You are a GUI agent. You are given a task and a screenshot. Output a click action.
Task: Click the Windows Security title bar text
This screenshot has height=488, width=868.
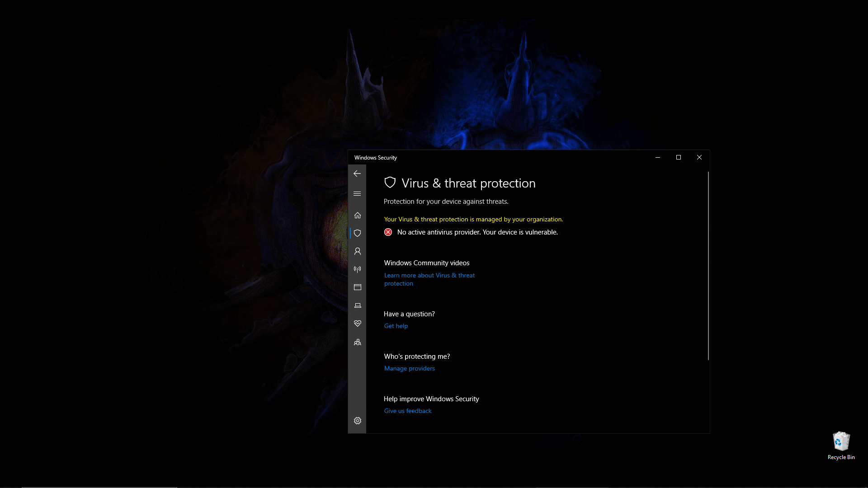coord(376,158)
